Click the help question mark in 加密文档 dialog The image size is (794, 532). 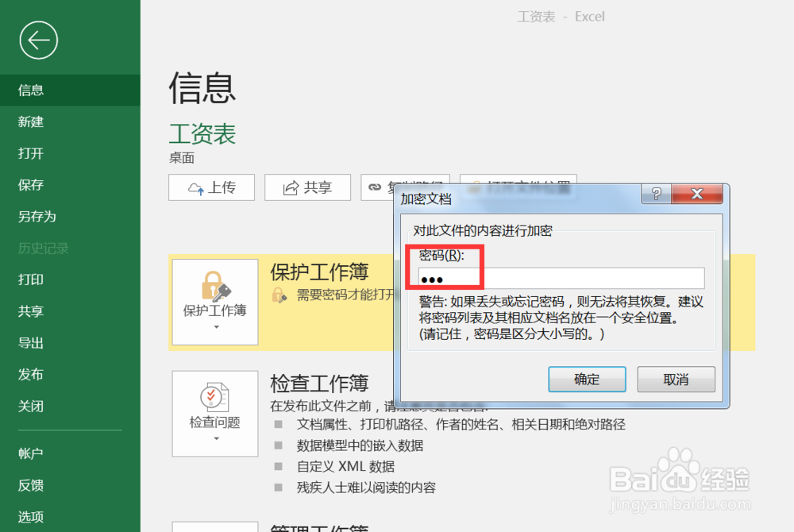[x=656, y=193]
